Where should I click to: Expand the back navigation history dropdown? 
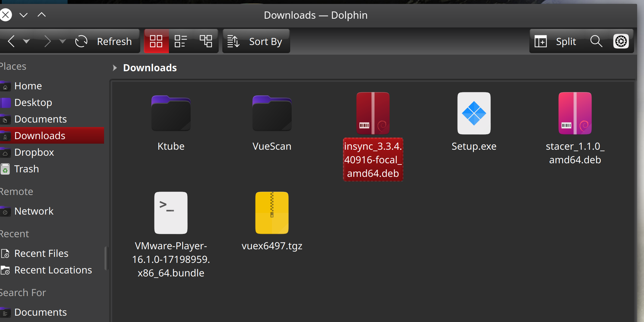27,41
